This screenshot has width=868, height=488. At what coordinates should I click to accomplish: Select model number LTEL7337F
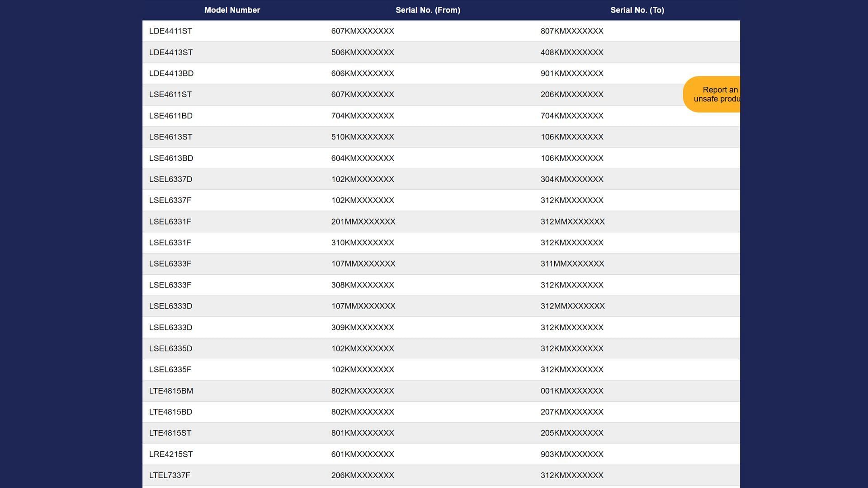(170, 475)
